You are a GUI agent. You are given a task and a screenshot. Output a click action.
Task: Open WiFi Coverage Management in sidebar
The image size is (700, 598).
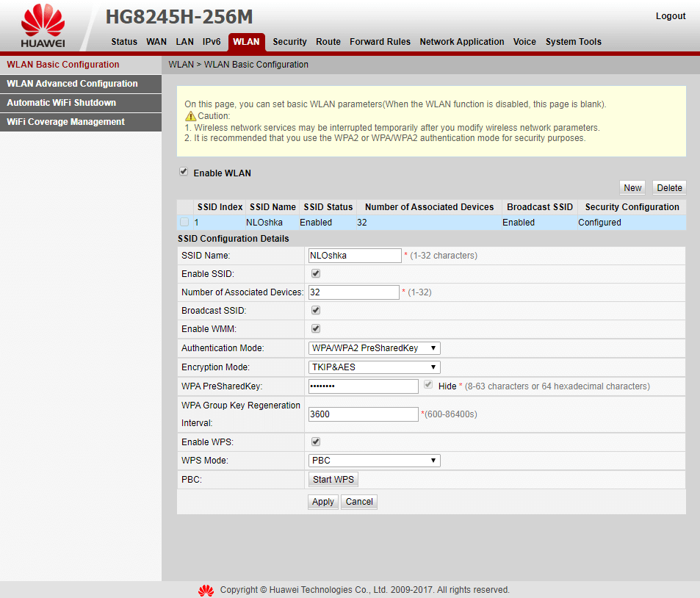81,122
